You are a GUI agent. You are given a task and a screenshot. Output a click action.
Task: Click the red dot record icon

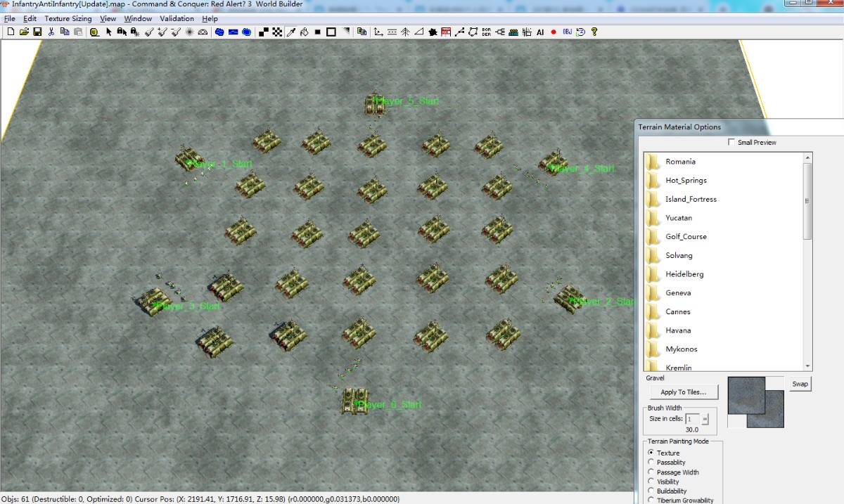click(554, 32)
